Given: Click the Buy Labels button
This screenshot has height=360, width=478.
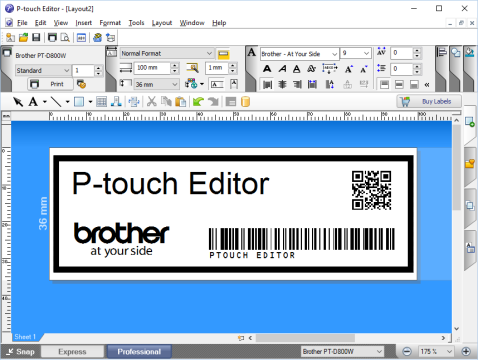Looking at the screenshot, I should coord(429,101).
